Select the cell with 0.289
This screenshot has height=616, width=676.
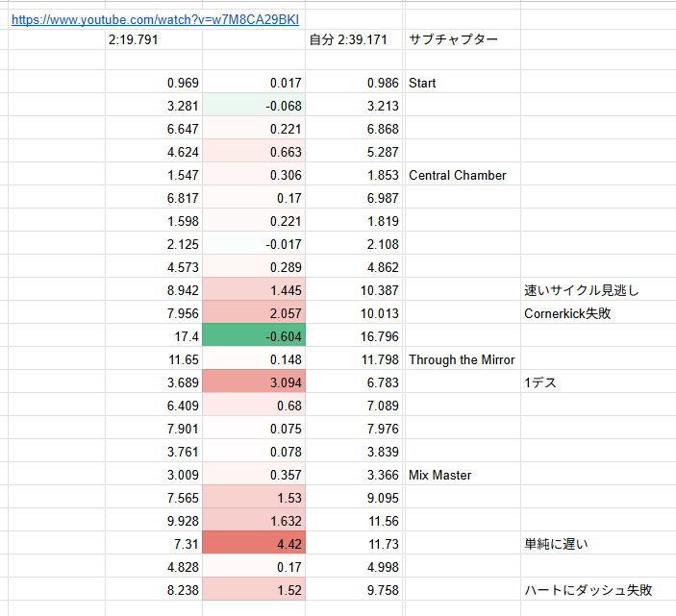(254, 267)
